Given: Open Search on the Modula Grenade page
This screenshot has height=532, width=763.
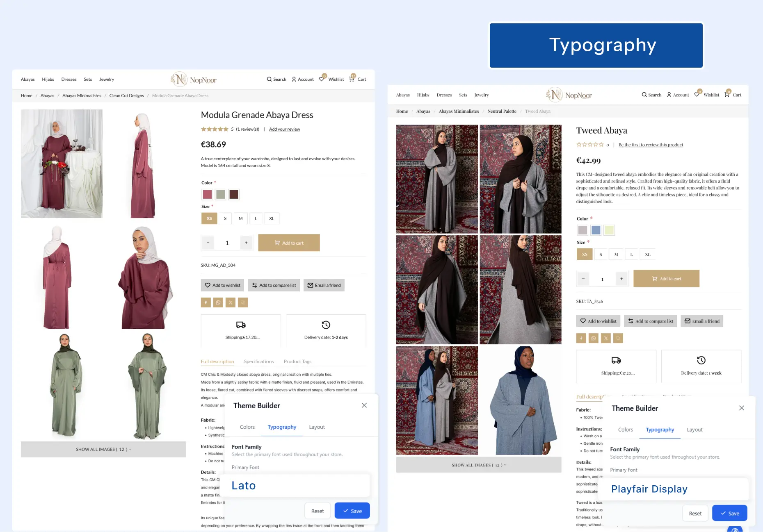Looking at the screenshot, I should click(x=276, y=79).
